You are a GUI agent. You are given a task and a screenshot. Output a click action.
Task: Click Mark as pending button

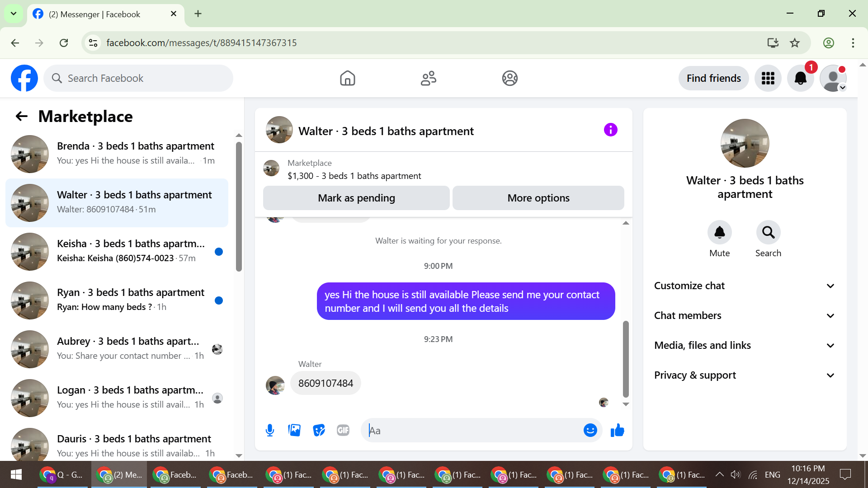[356, 198]
